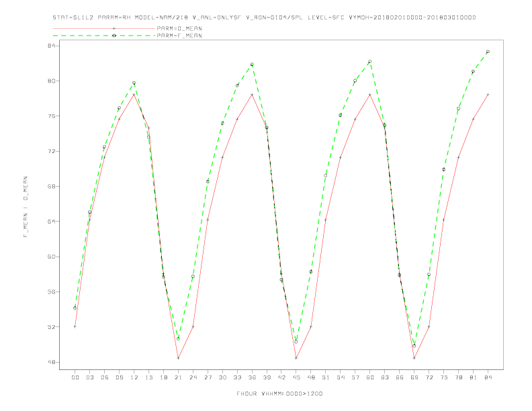The height and width of the screenshot is (411, 532).
Task: Select the PARM=O_MEAN legend label
Action: pyautogui.click(x=179, y=28)
